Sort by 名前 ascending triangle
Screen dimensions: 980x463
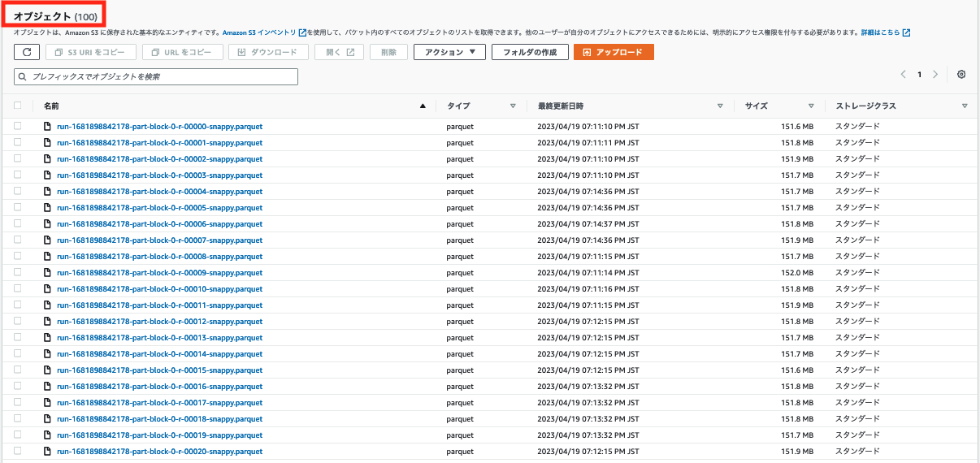pos(423,106)
